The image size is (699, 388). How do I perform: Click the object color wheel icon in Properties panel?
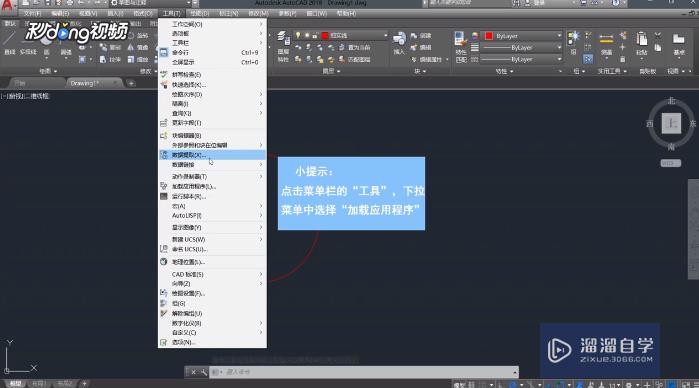click(474, 36)
